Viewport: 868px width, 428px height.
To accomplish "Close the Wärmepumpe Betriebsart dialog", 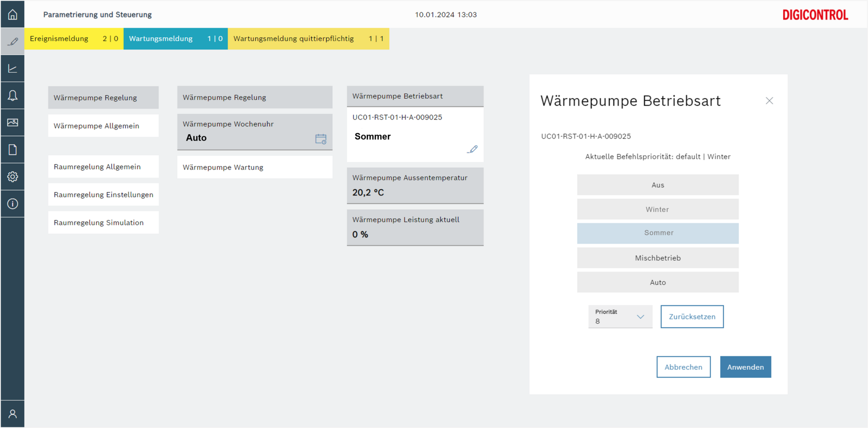I will pyautogui.click(x=769, y=101).
